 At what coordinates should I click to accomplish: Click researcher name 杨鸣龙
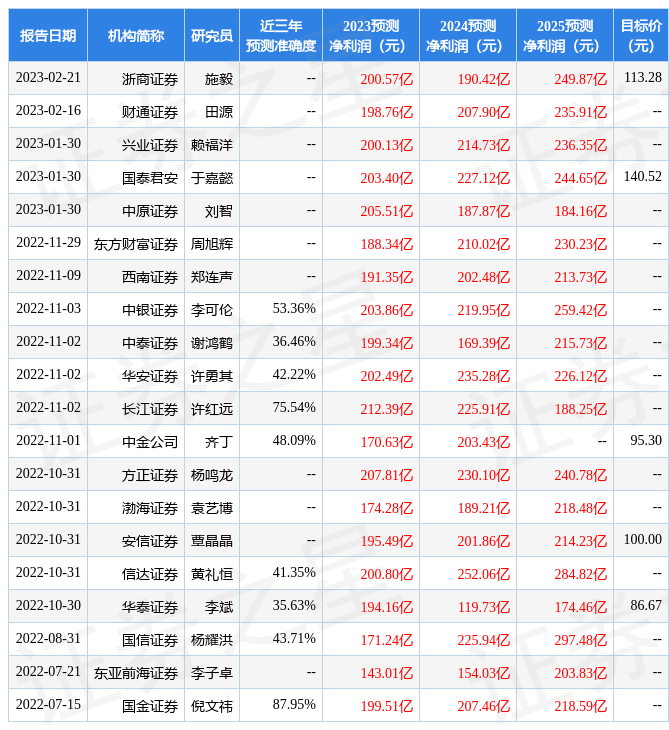click(x=212, y=476)
